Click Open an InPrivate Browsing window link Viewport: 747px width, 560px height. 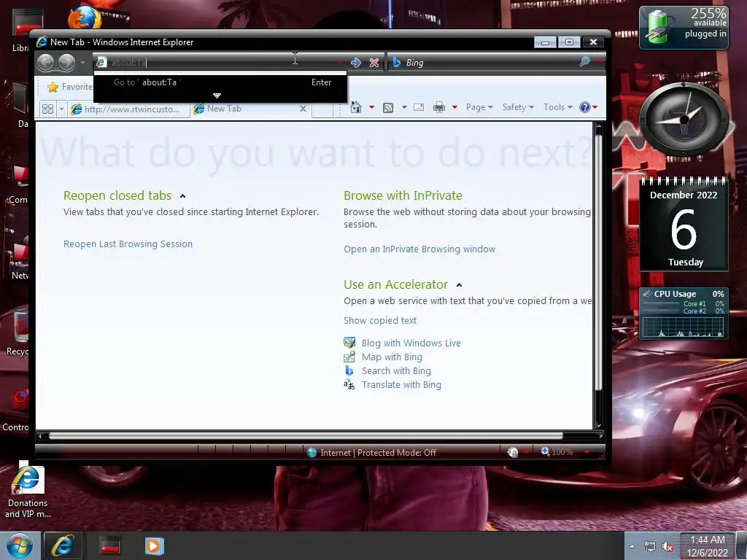click(x=419, y=249)
